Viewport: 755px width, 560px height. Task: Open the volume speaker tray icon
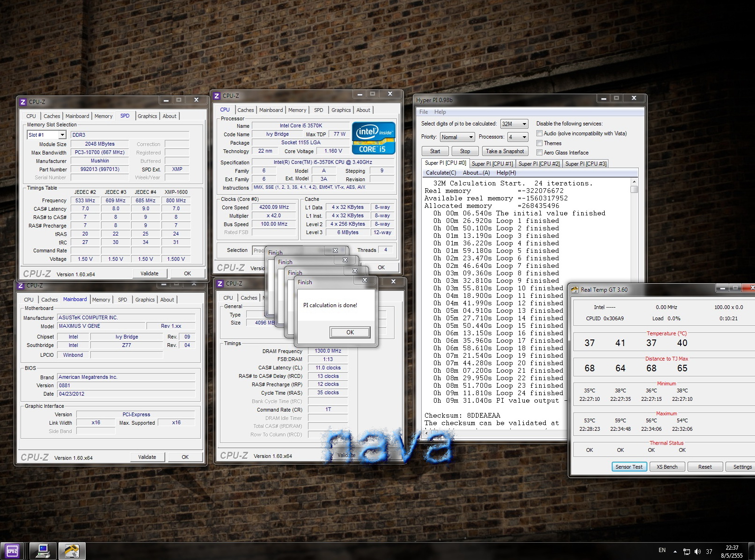(x=698, y=552)
